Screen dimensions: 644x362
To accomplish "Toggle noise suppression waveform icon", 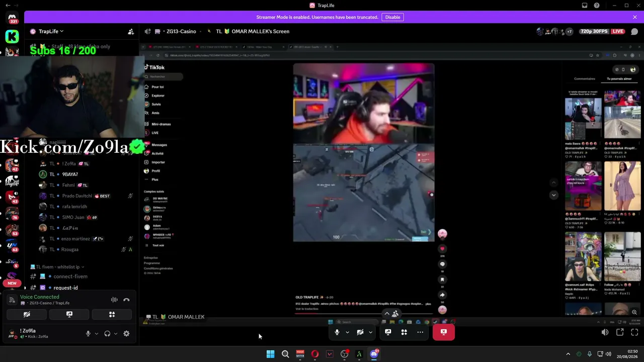I will 114,300.
